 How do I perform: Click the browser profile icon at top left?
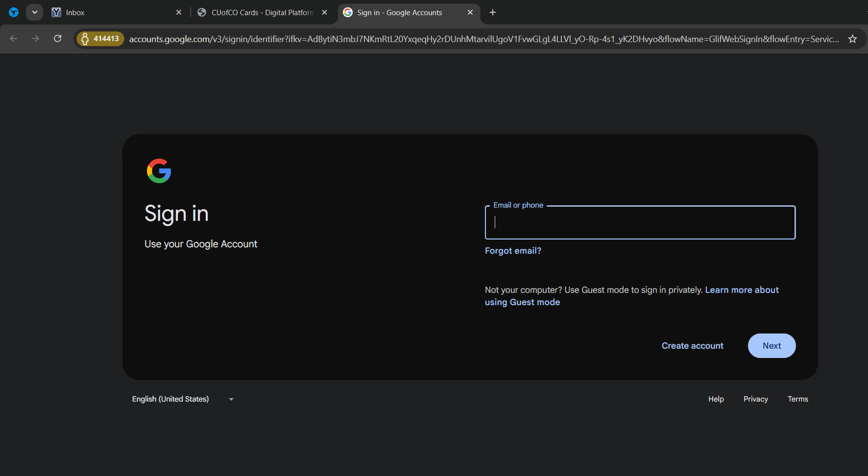click(14, 12)
